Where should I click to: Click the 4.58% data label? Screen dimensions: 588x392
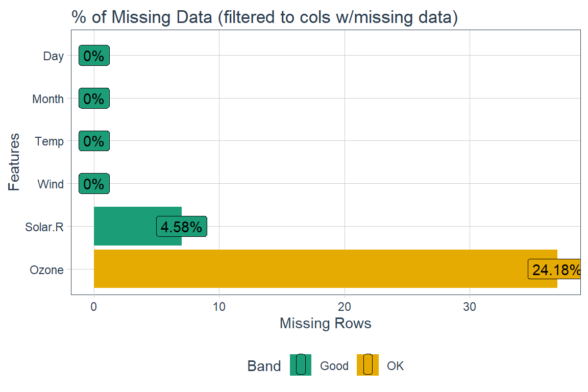(x=181, y=227)
